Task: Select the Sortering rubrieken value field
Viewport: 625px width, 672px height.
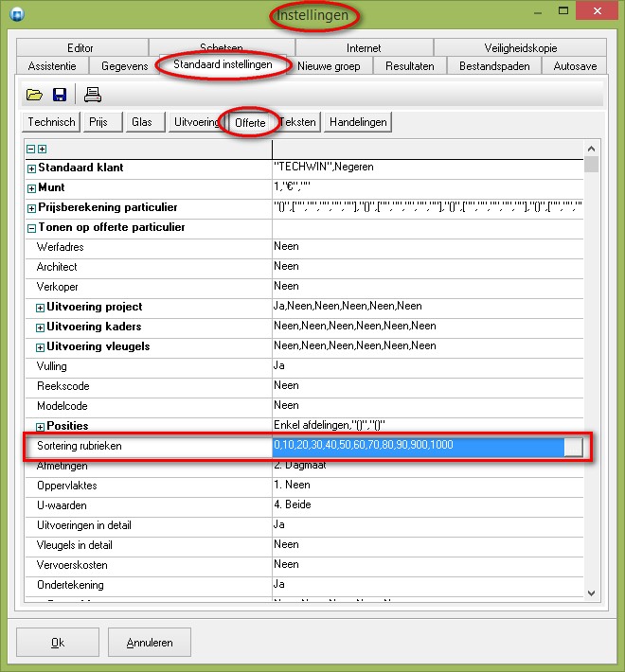Action: 418,446
